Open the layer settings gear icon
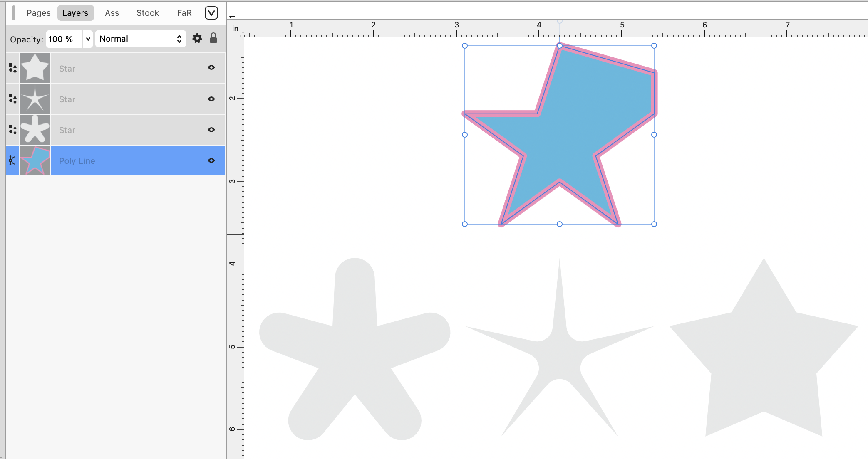Screen dimensions: 868x459 click(x=197, y=39)
